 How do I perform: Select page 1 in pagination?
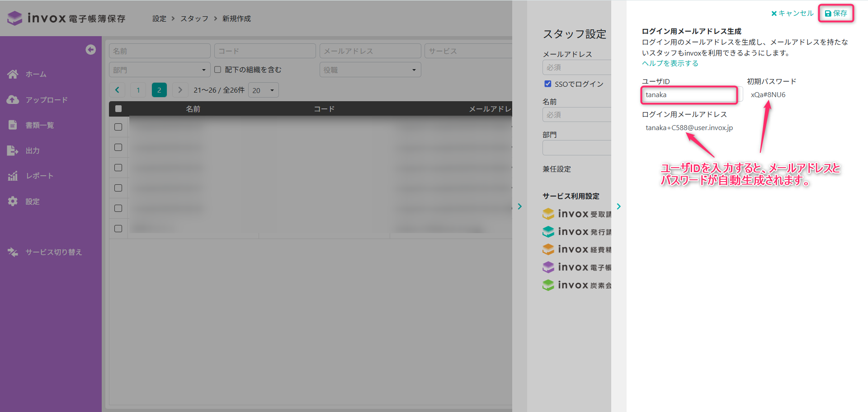click(138, 90)
